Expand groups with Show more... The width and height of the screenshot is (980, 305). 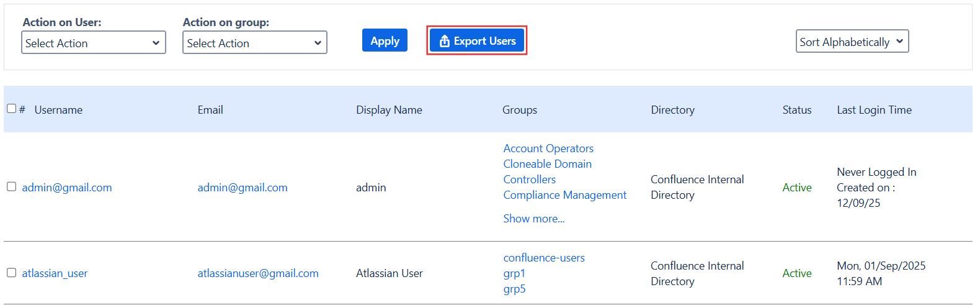coord(533,219)
